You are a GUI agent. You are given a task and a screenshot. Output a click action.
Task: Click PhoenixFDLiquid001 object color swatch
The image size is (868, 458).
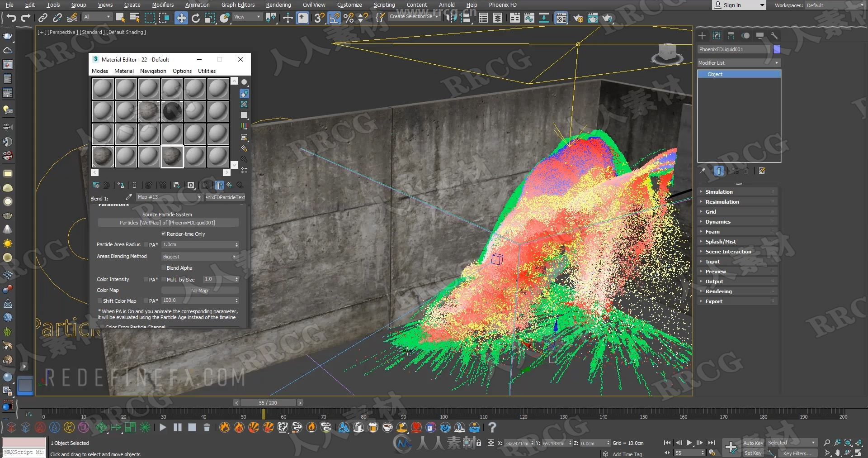(x=777, y=49)
